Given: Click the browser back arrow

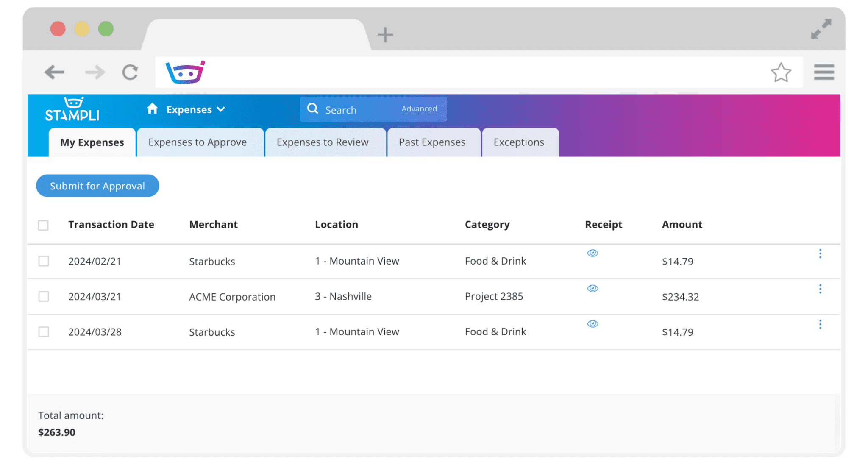Looking at the screenshot, I should pos(54,72).
